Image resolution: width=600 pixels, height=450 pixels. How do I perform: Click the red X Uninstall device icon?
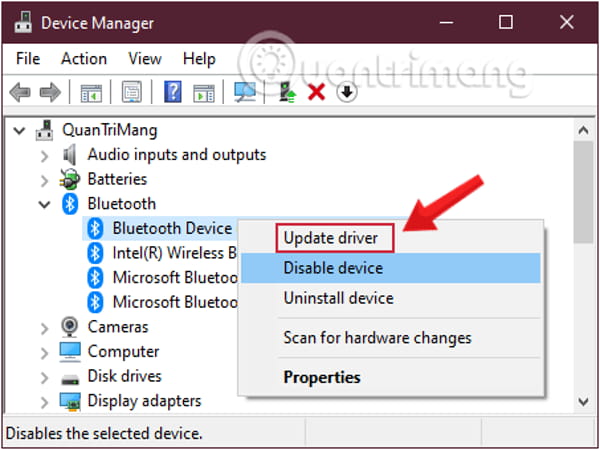click(x=316, y=93)
